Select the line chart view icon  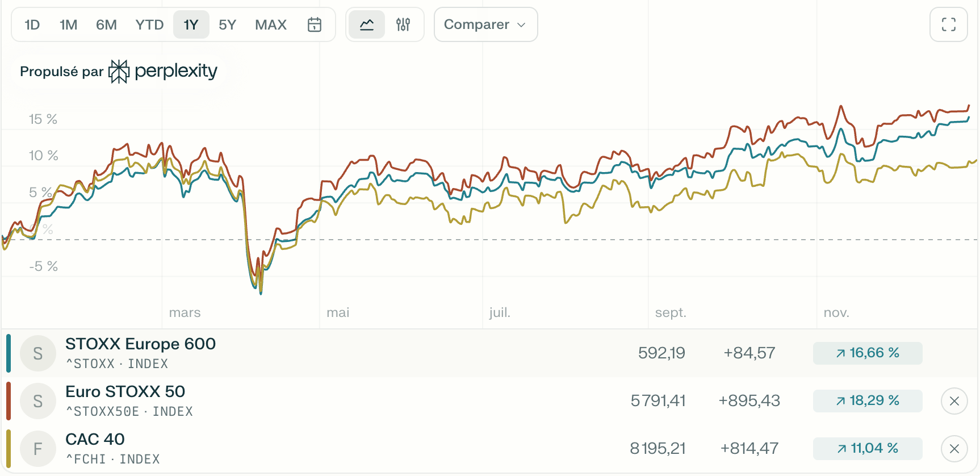[x=367, y=24]
